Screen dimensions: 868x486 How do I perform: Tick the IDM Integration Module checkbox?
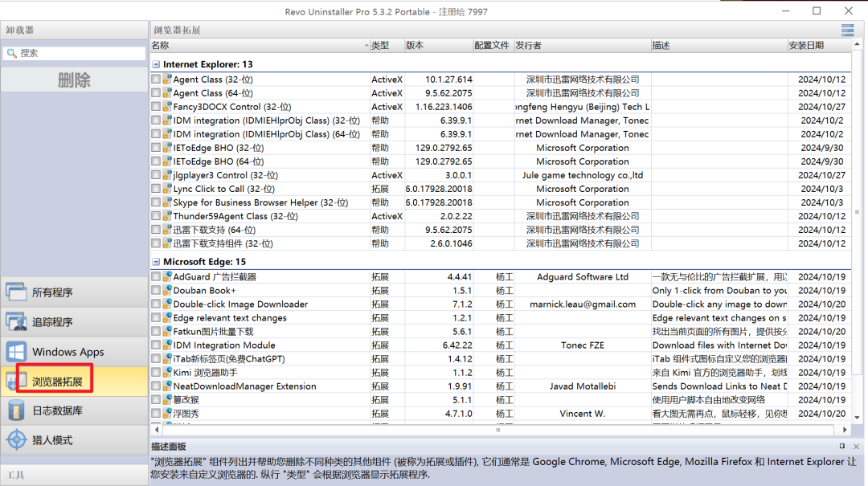[x=156, y=345]
